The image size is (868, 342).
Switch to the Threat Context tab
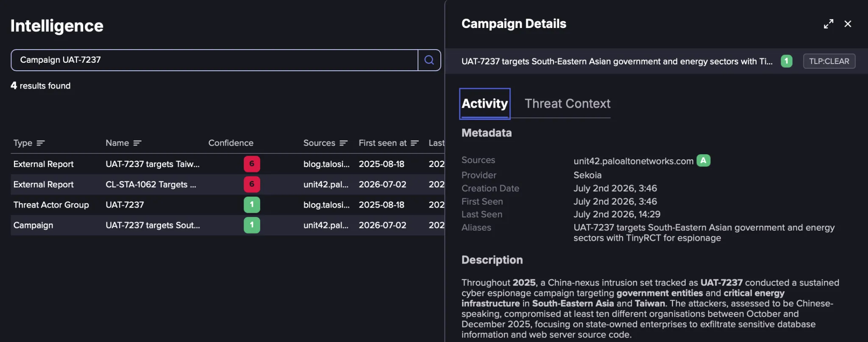[x=567, y=103]
